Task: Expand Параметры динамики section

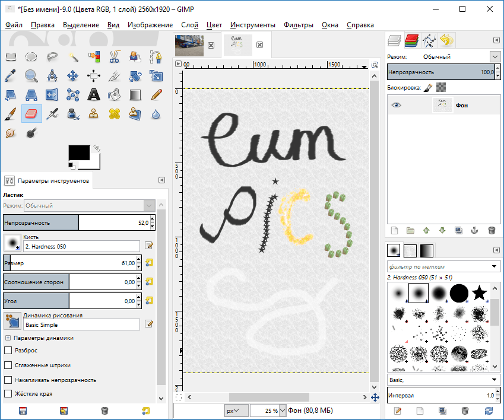Action: click(x=8, y=338)
